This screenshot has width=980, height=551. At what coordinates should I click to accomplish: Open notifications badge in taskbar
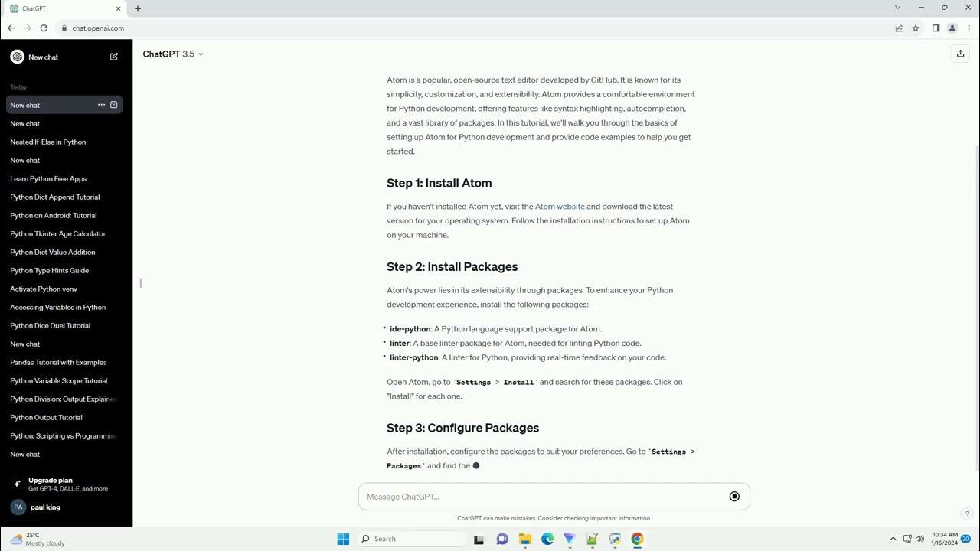click(966, 539)
